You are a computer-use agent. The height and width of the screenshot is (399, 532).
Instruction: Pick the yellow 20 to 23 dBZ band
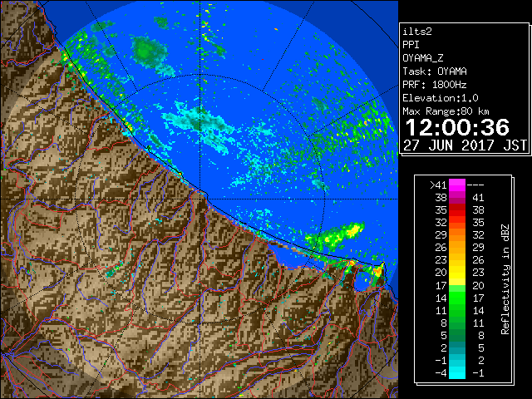click(x=457, y=273)
